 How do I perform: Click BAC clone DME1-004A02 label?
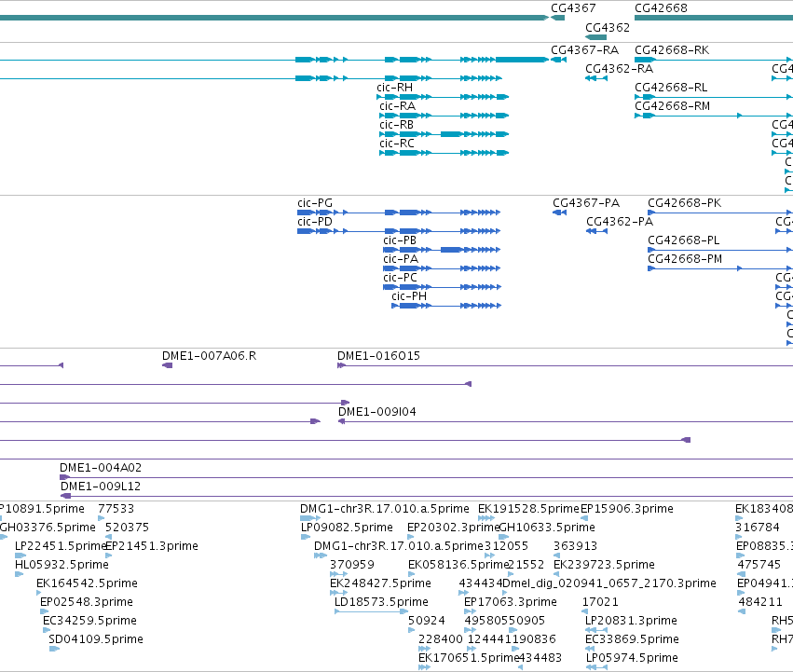tap(101, 468)
